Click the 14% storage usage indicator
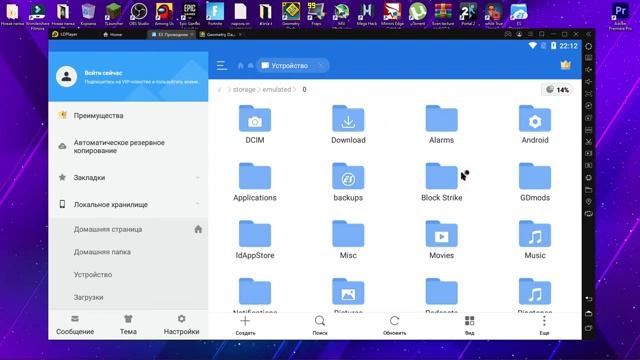640x360 pixels. [558, 89]
